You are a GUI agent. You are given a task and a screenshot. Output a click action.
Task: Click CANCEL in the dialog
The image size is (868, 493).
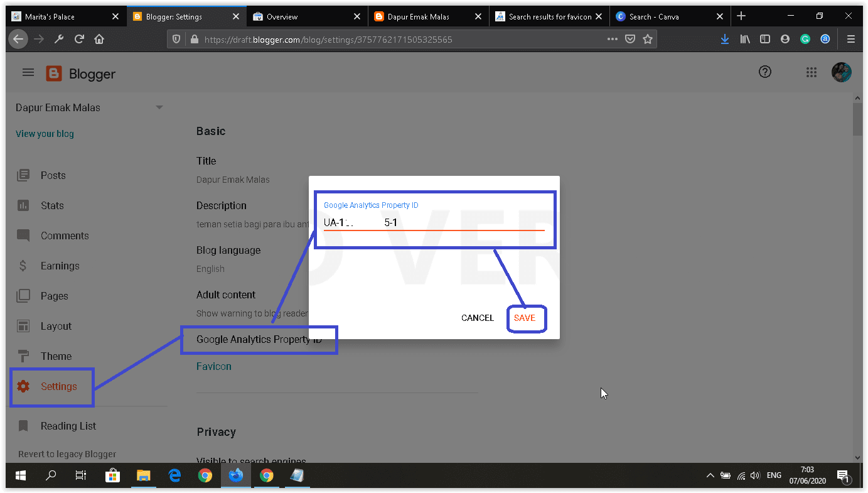pyautogui.click(x=478, y=318)
